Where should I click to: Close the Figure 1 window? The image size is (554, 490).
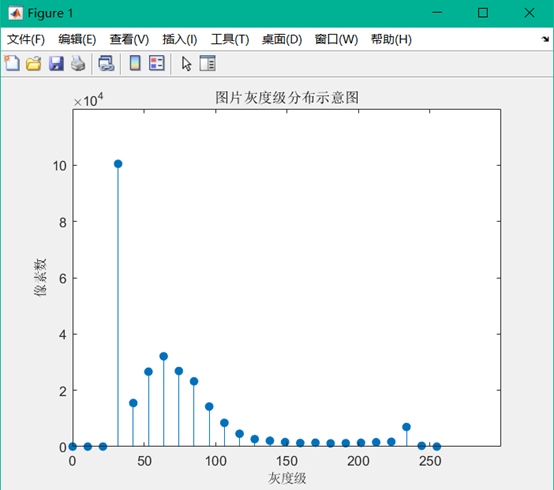pos(529,13)
